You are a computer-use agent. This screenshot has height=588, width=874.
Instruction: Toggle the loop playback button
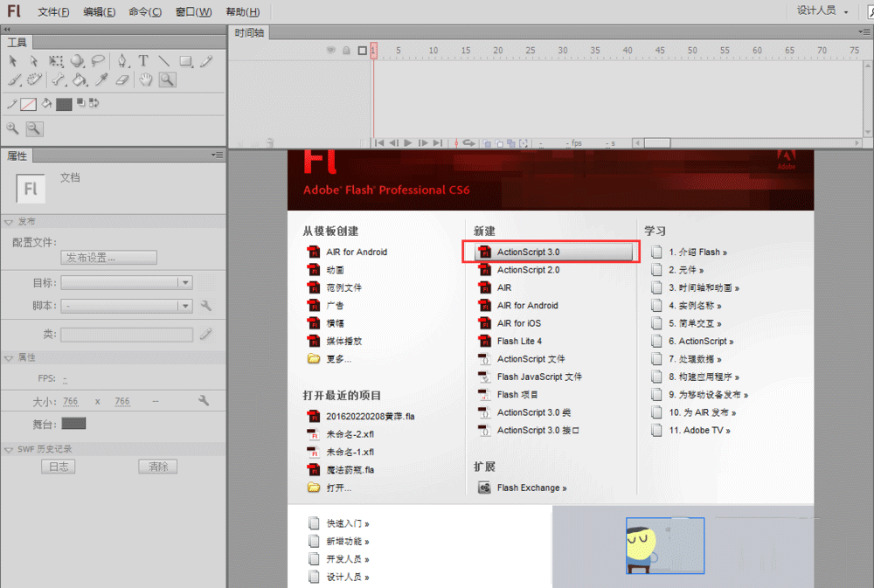[x=469, y=143]
